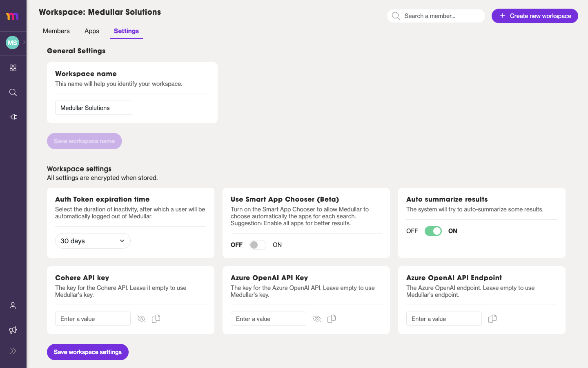The height and width of the screenshot is (368, 588).
Task: Click Create new workspace button
Action: (x=535, y=16)
